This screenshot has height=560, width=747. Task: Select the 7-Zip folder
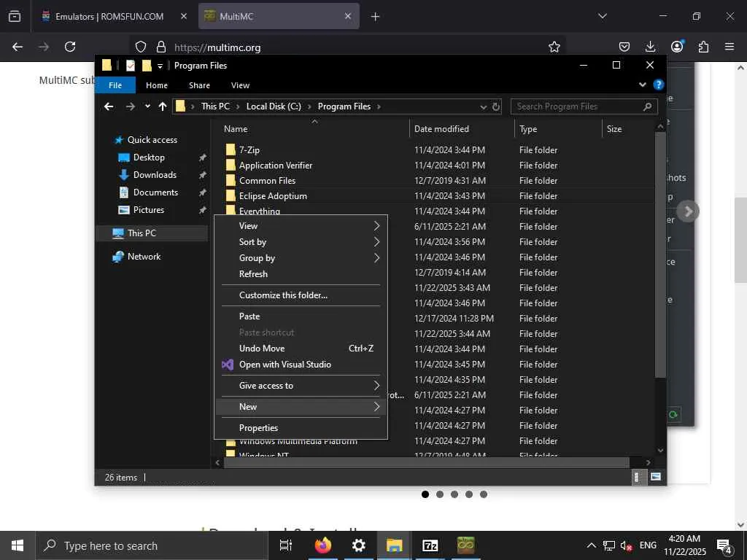(x=249, y=150)
